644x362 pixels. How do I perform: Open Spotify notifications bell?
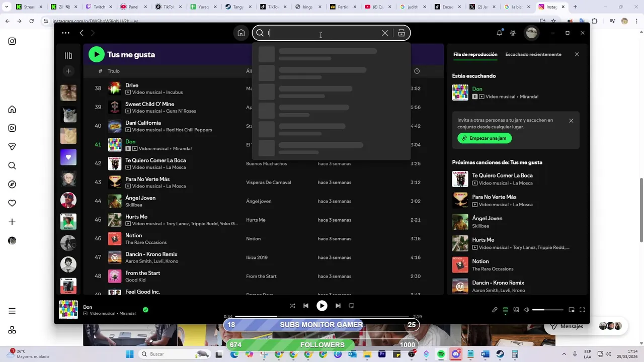click(x=499, y=33)
